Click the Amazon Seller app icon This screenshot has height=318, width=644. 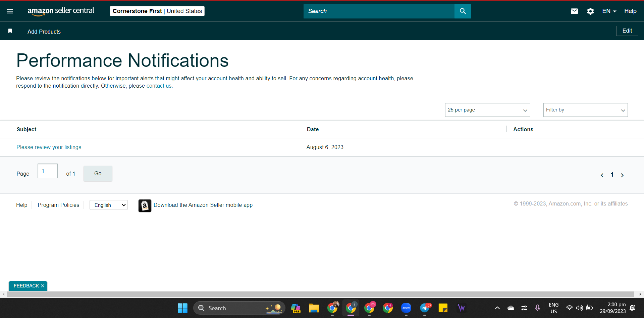145,206
